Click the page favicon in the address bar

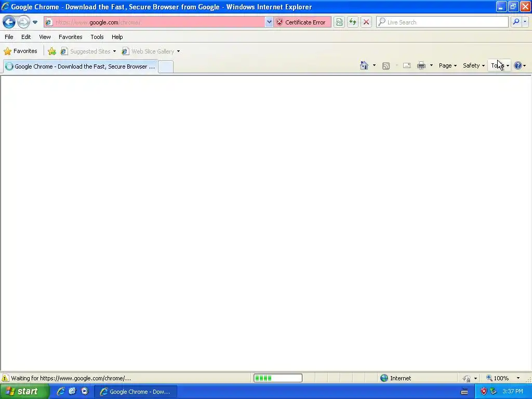pos(49,22)
